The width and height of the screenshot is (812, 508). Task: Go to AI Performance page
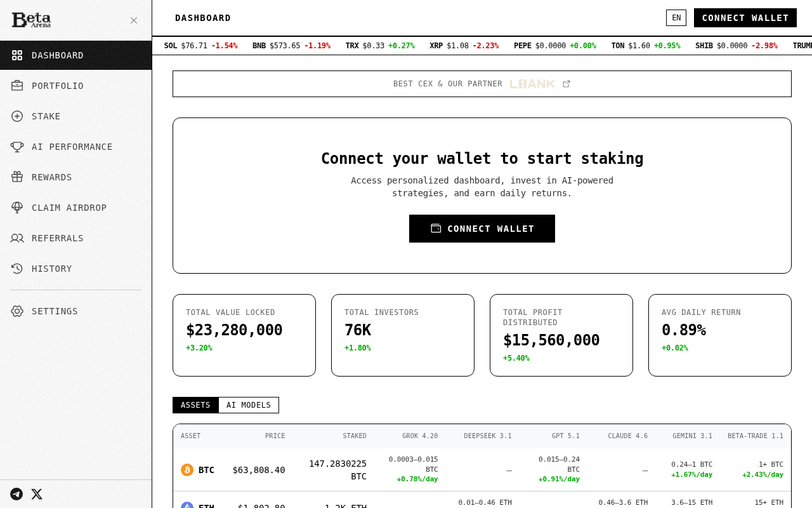point(76,147)
